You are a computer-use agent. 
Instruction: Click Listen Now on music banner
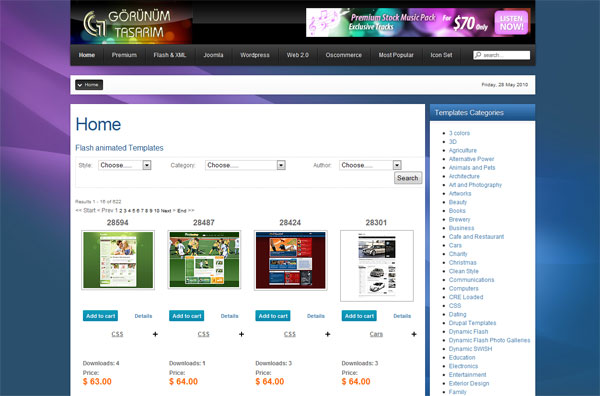[x=511, y=23]
